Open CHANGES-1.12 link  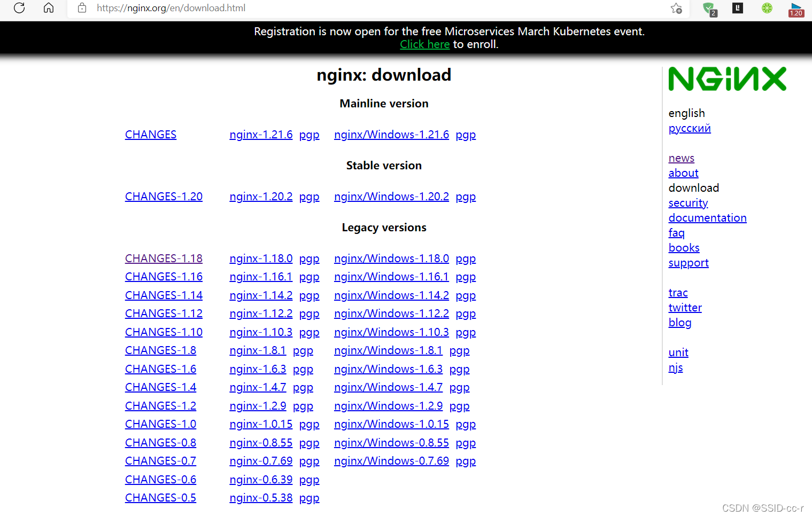click(x=164, y=314)
